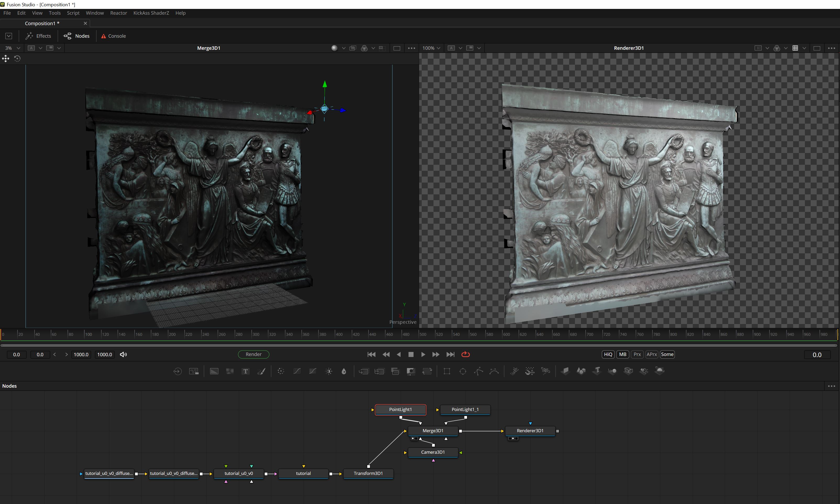The image size is (840, 504).
Task: Add a BSpline mask from toolbar
Action: (494, 371)
